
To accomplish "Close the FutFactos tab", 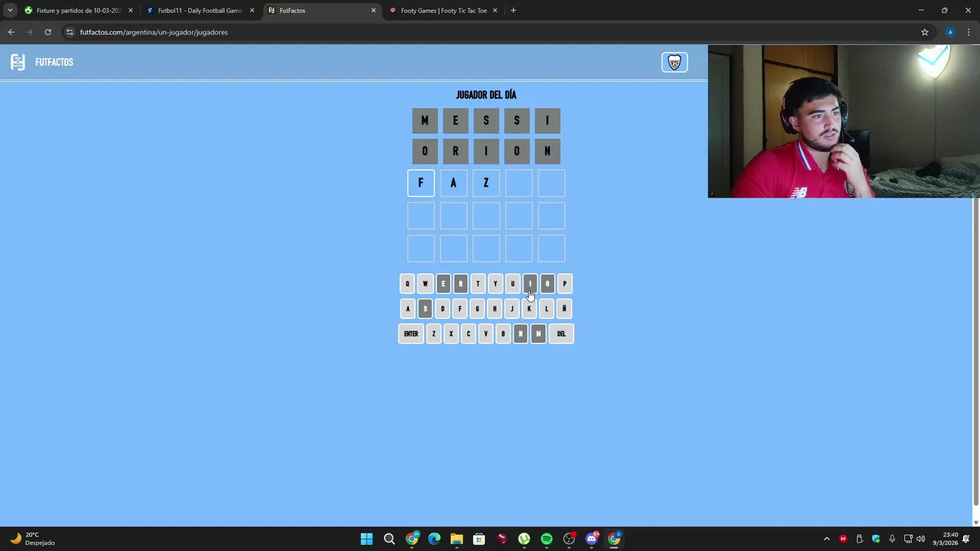I will pos(374,11).
